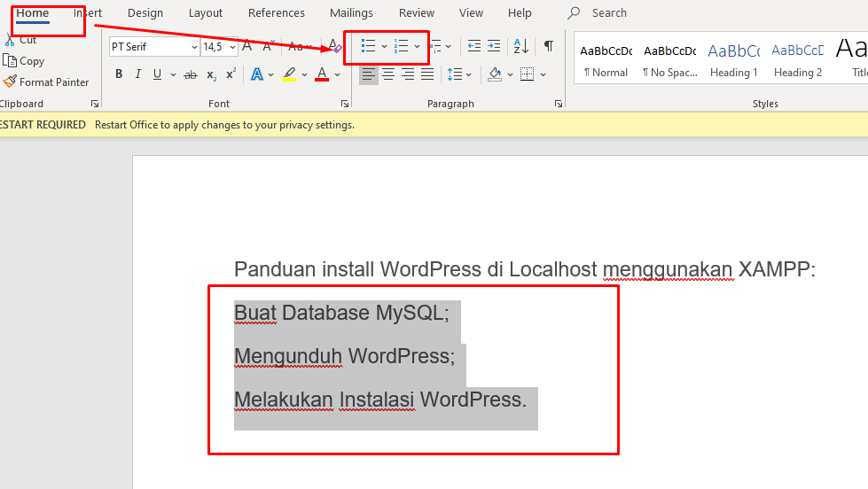The image size is (868, 489).
Task: Toggle Bold formatting
Action: coord(119,74)
